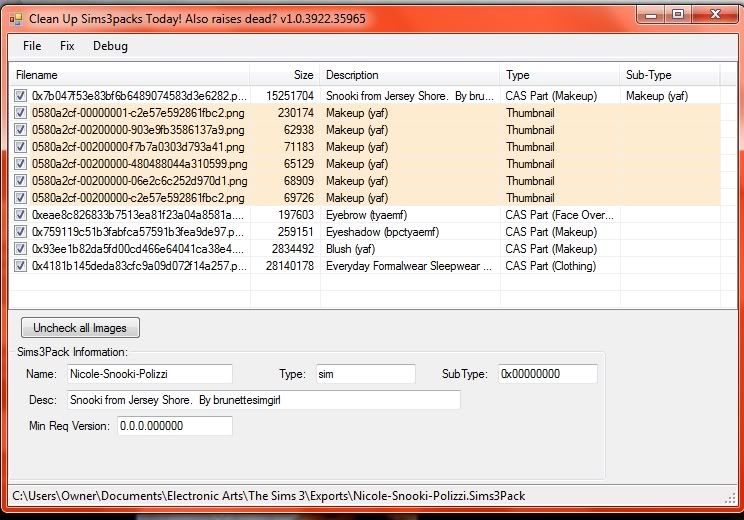The image size is (744, 520).
Task: Select the 'Blush (yaf)' description cell
Action: [350, 249]
